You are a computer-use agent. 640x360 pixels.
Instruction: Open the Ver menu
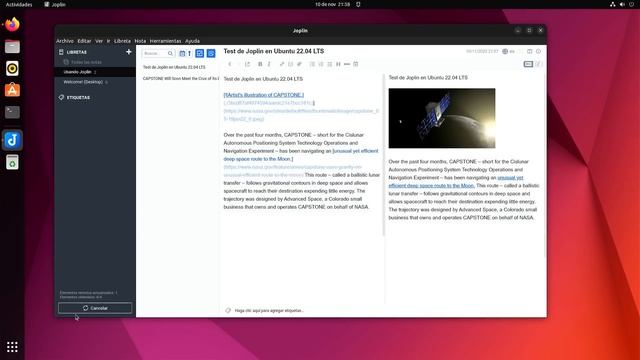[x=99, y=41]
